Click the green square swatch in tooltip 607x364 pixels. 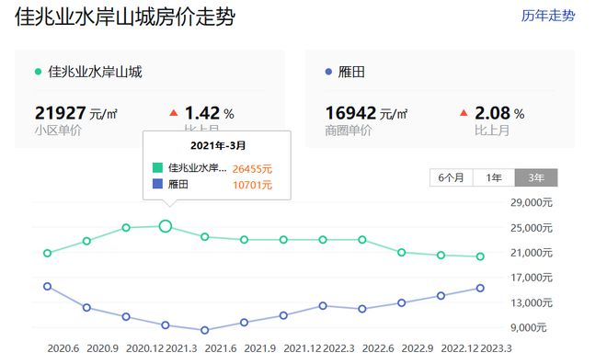point(157,167)
